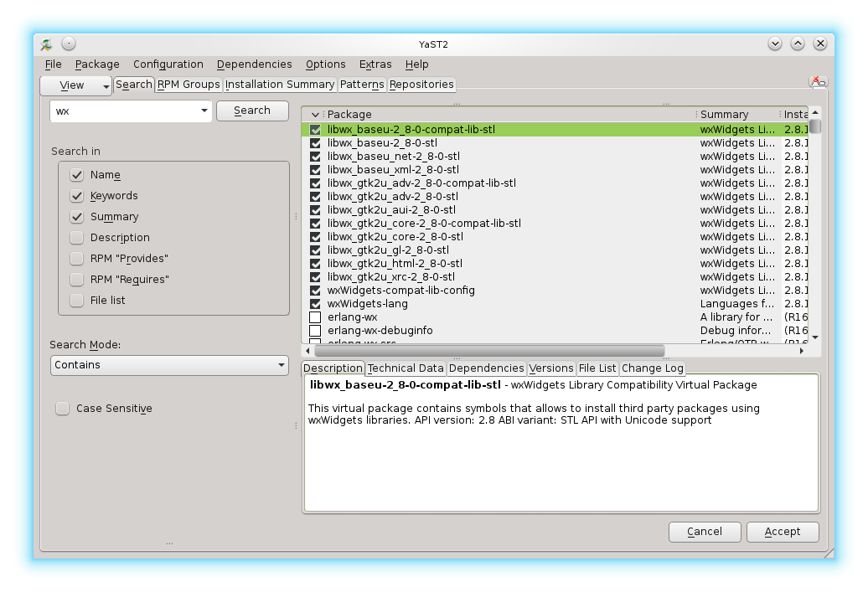Click in the wx search text field
This screenshot has height=592, width=868.
(125, 111)
